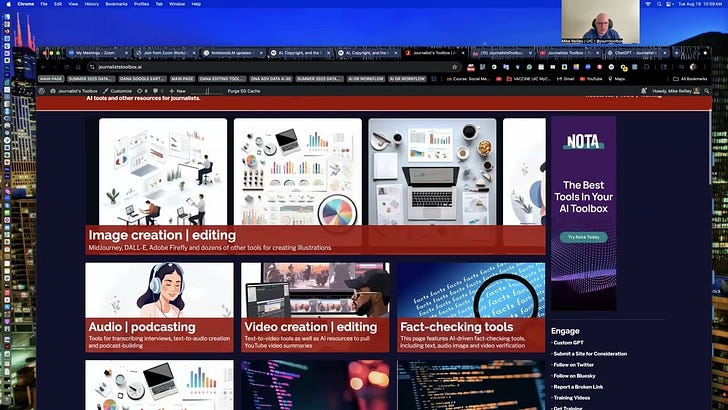
Task: Open the Chrome profile avatar
Action: 693,67
